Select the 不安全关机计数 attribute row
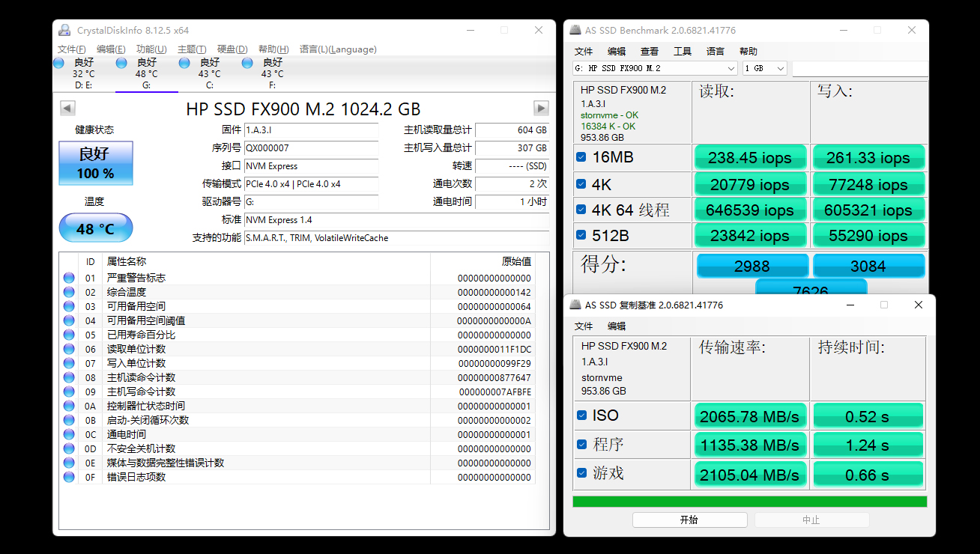The image size is (980, 554). click(298, 448)
